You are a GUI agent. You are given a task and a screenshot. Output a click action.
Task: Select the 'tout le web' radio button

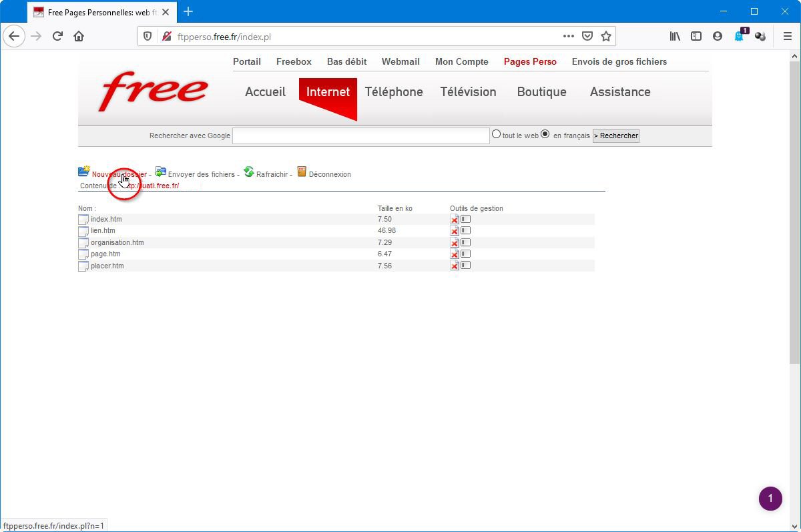(496, 134)
